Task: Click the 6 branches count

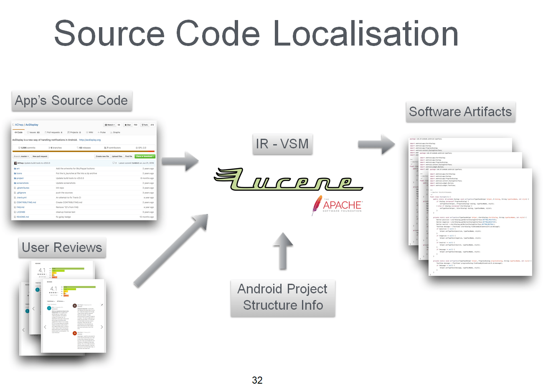Action: click(x=56, y=148)
